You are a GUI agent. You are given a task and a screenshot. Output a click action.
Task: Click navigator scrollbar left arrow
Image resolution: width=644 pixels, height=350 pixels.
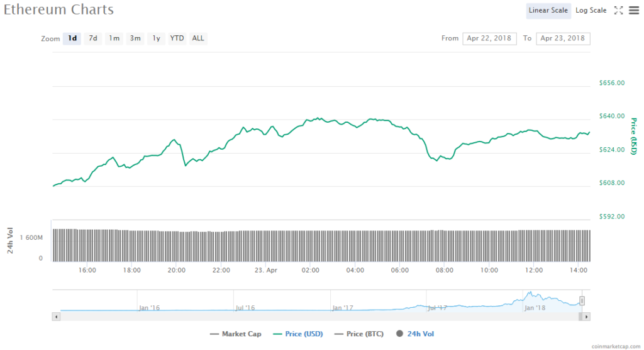57,317
